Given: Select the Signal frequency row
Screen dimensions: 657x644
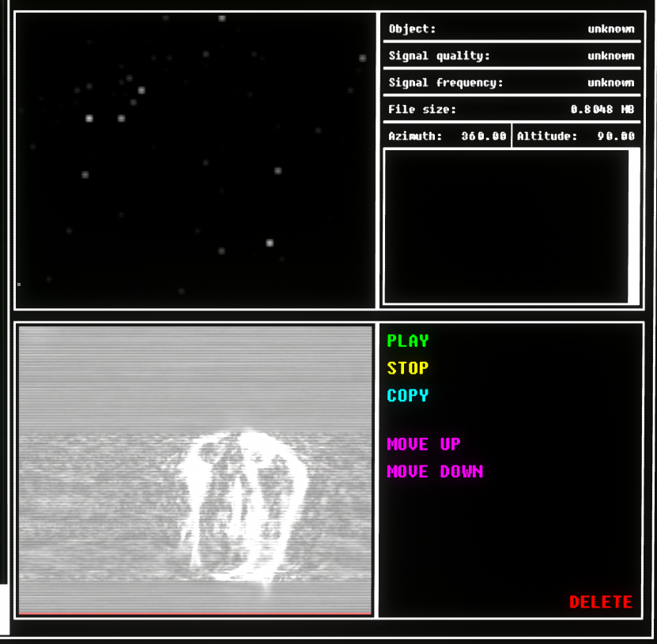Looking at the screenshot, I should tap(511, 83).
